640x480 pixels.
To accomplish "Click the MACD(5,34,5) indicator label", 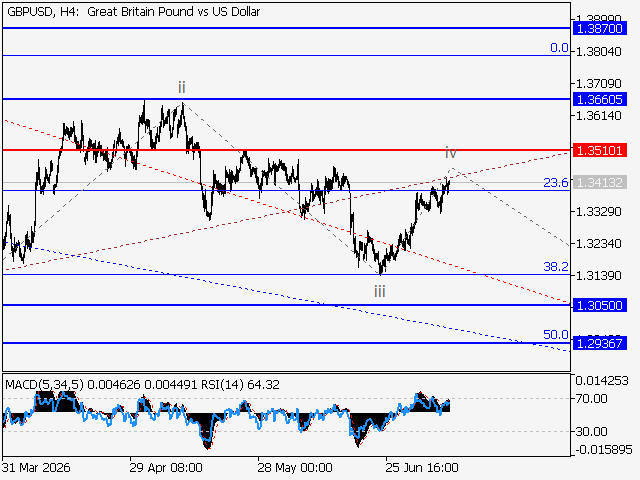I will (x=44, y=384).
